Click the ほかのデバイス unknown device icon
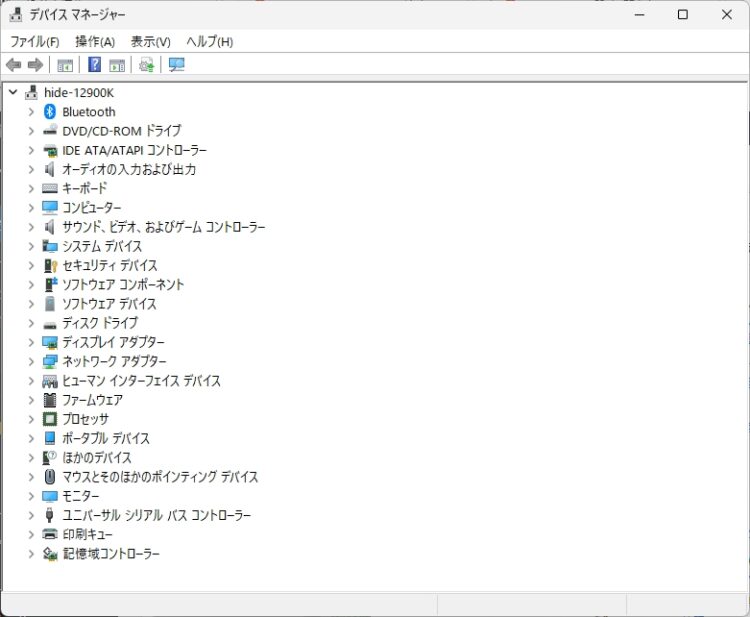750x617 pixels. (x=50, y=458)
